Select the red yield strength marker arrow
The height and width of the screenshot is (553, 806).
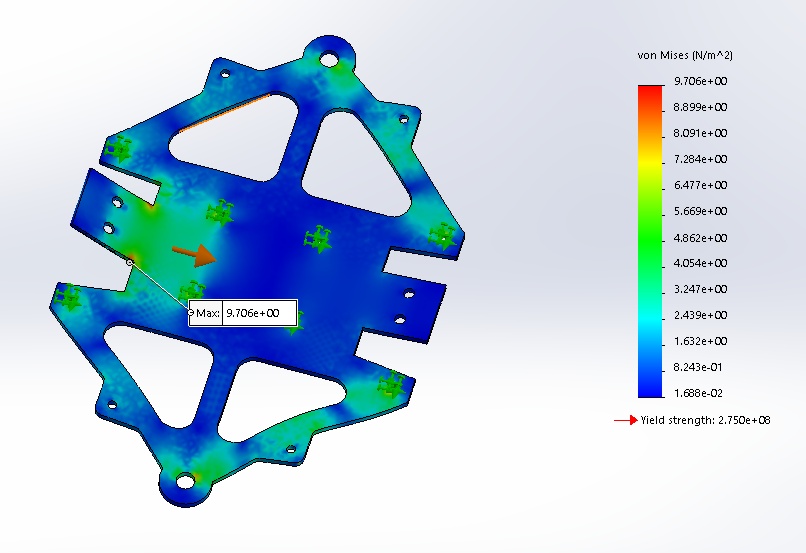(626, 420)
